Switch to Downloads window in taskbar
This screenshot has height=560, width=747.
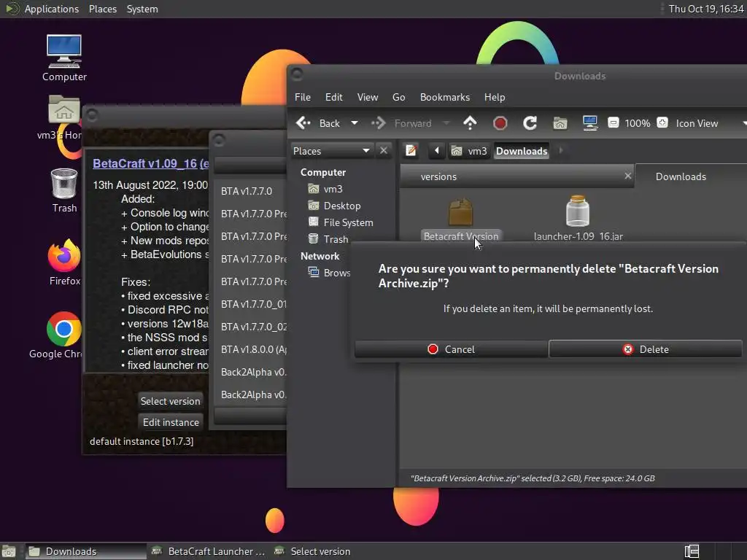point(86,551)
